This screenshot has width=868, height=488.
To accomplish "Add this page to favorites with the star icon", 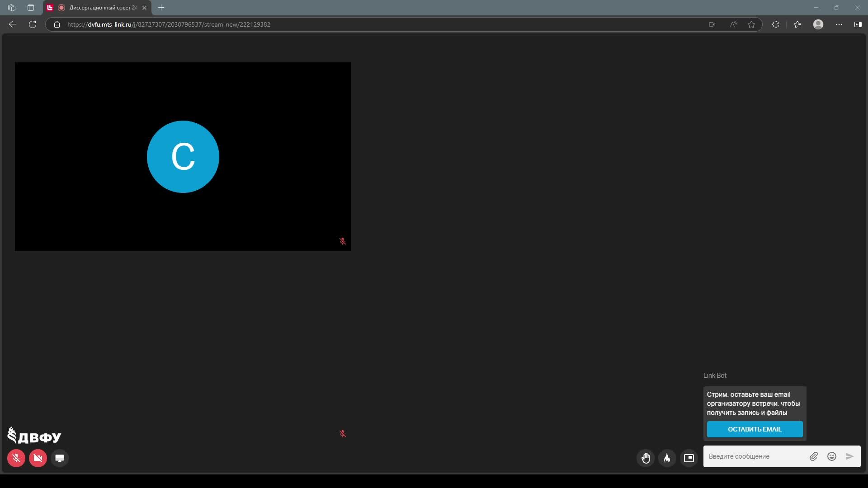I will coord(751,24).
